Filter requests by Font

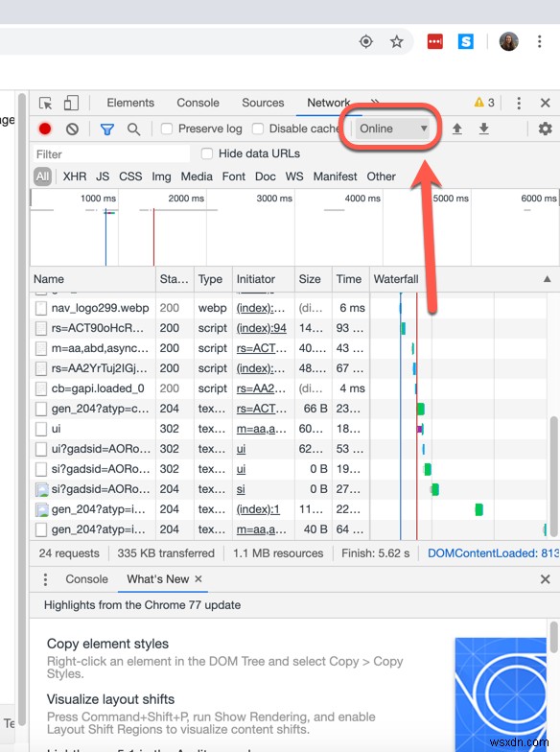234,176
